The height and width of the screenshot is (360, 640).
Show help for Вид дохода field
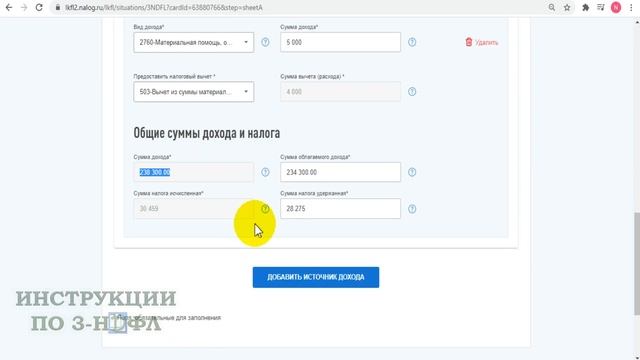(265, 42)
